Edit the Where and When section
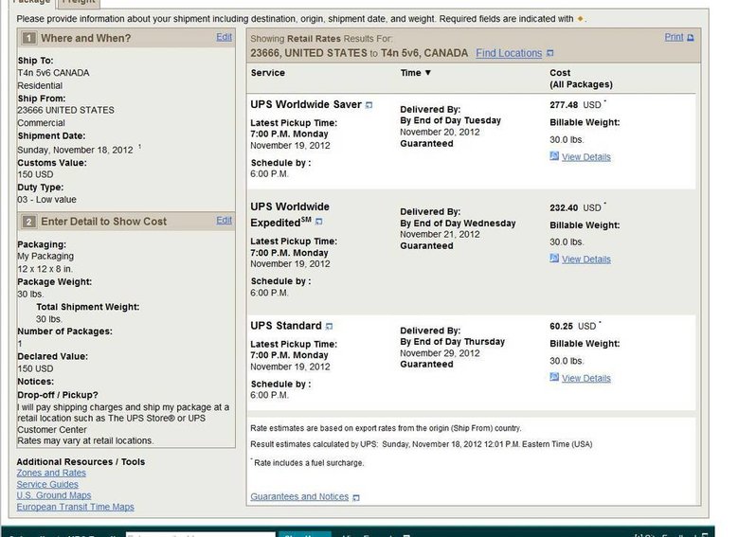Image resolution: width=756 pixels, height=537 pixels. pos(224,37)
